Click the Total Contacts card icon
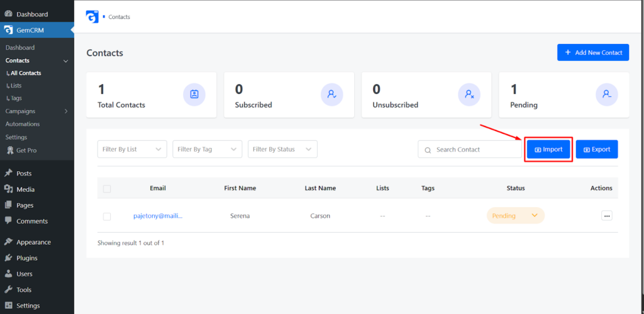The width and height of the screenshot is (644, 314). (x=194, y=94)
